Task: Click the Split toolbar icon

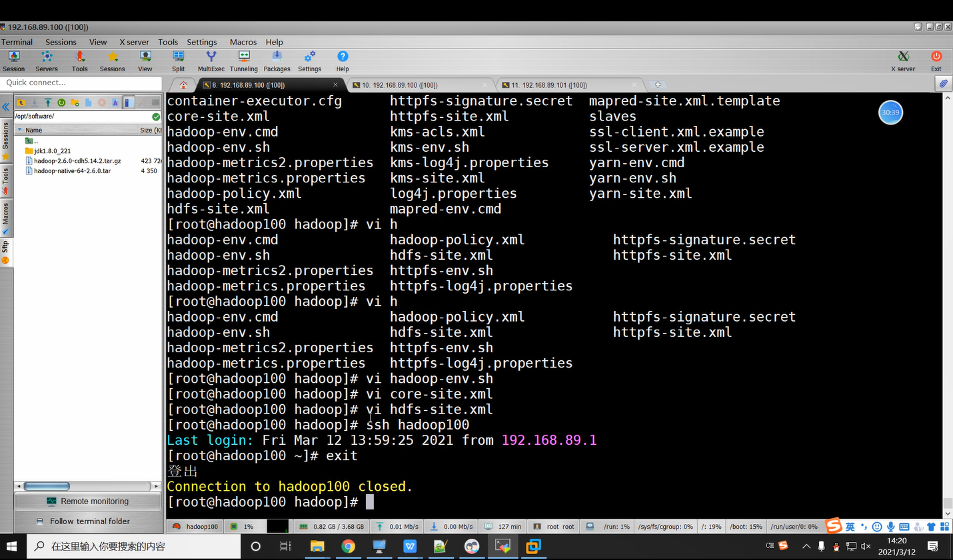Action: (x=178, y=61)
